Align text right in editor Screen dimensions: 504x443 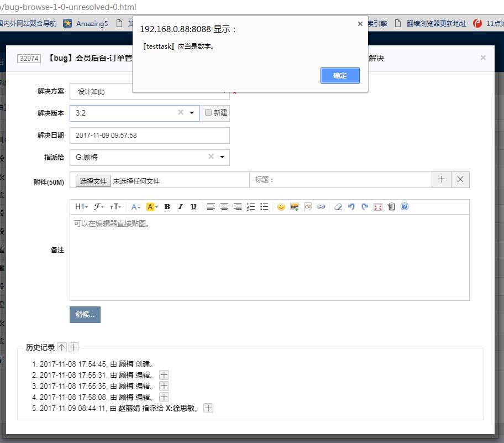(x=238, y=206)
